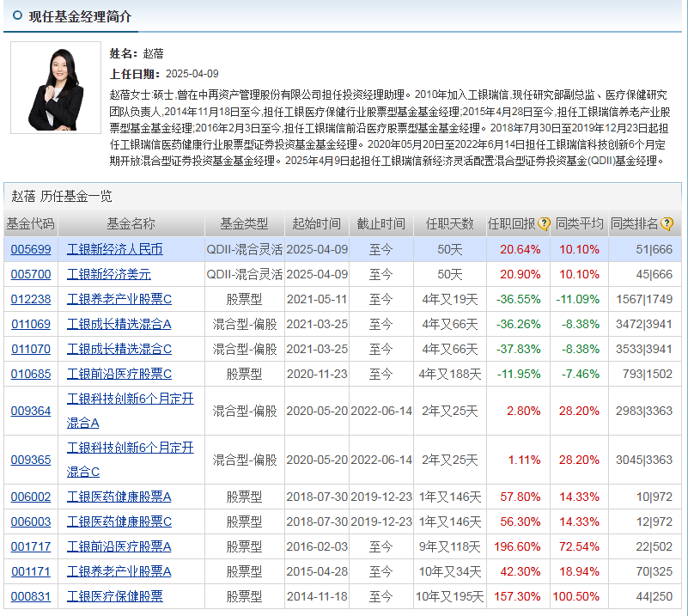
Task: Click the 157.30% return value
Action: pyautogui.click(x=517, y=597)
